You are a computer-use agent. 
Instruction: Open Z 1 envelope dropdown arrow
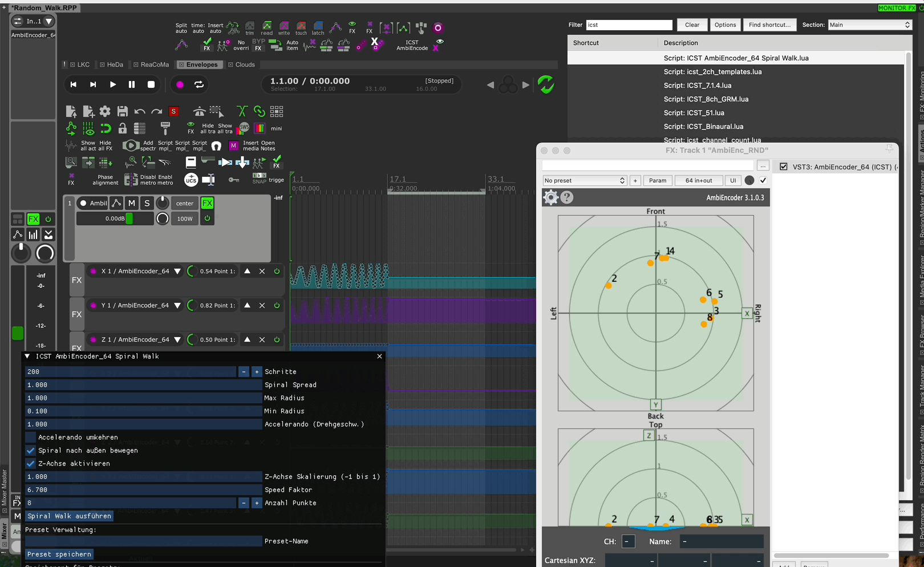177,340
